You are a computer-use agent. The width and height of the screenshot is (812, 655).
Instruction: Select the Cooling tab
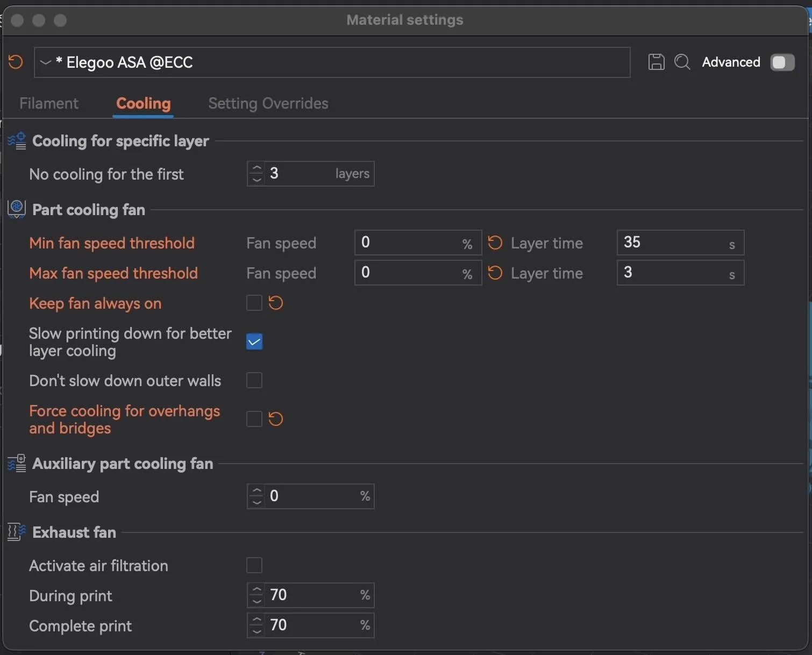click(144, 103)
